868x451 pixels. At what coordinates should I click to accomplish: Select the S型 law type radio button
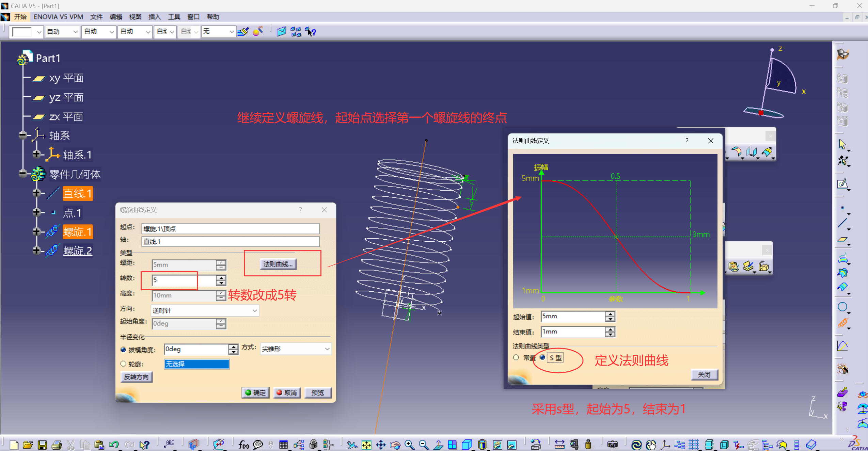coord(542,357)
